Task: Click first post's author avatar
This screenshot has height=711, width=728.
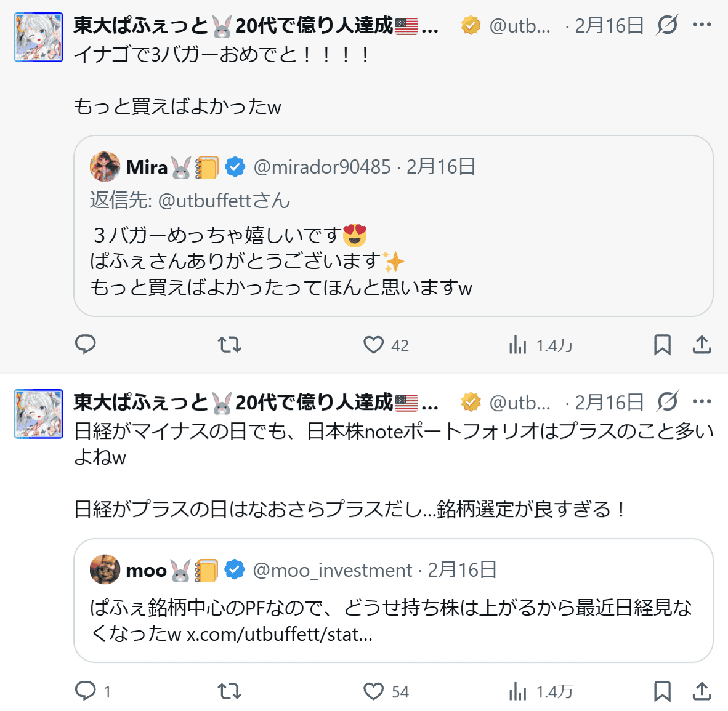Action: pyautogui.click(x=39, y=38)
